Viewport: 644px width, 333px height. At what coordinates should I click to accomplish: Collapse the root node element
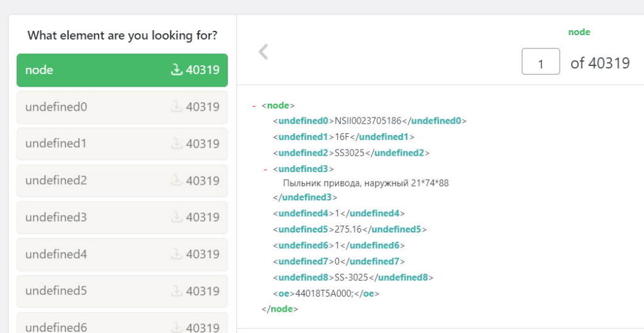254,106
